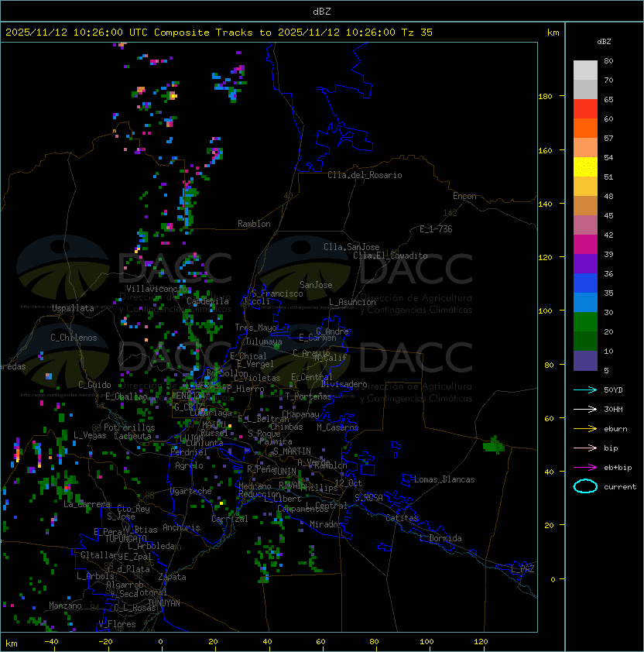This screenshot has width=644, height=652.
Task: Click the 'dBZ' heading above the color scale
Action: pos(604,42)
